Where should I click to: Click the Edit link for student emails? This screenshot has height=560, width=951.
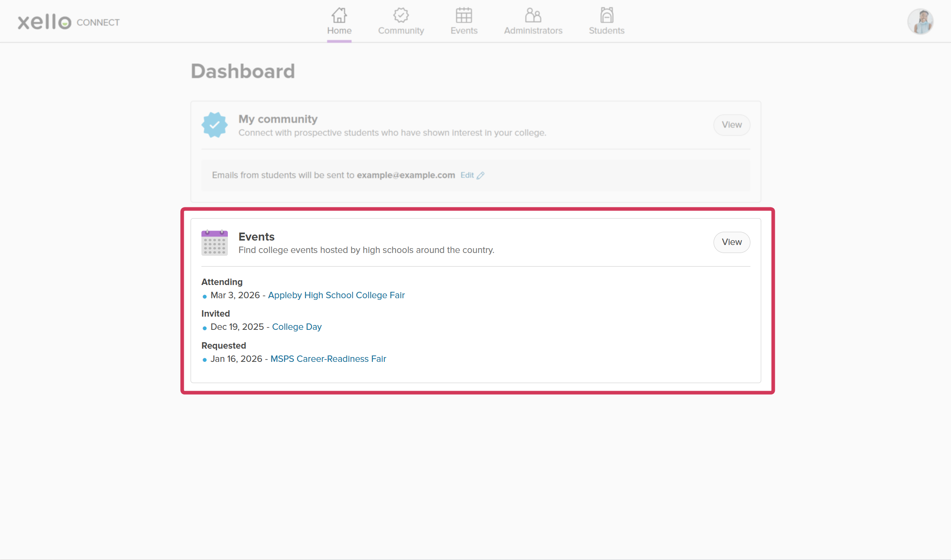[x=467, y=175]
